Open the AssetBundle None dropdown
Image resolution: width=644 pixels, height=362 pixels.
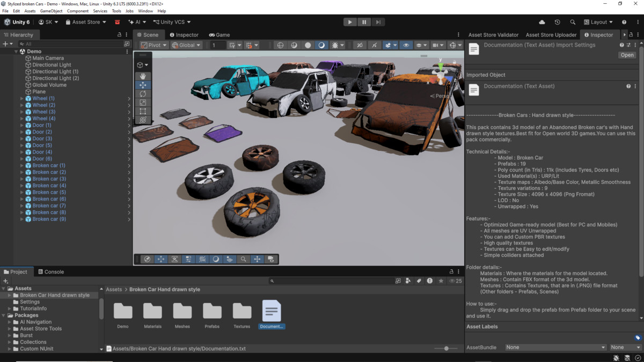click(555, 347)
